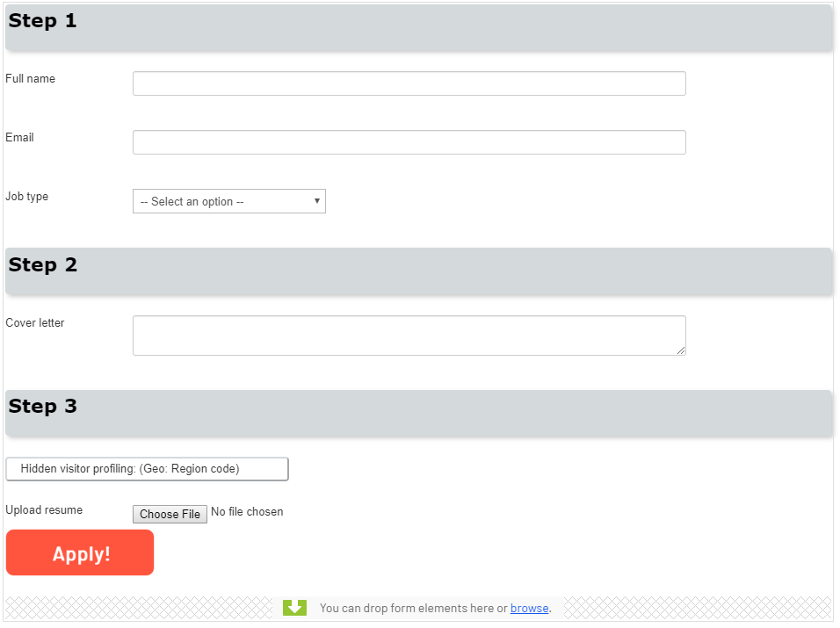Select the hidden visitor profiling field
The height and width of the screenshot is (628, 840).
pyautogui.click(x=147, y=468)
